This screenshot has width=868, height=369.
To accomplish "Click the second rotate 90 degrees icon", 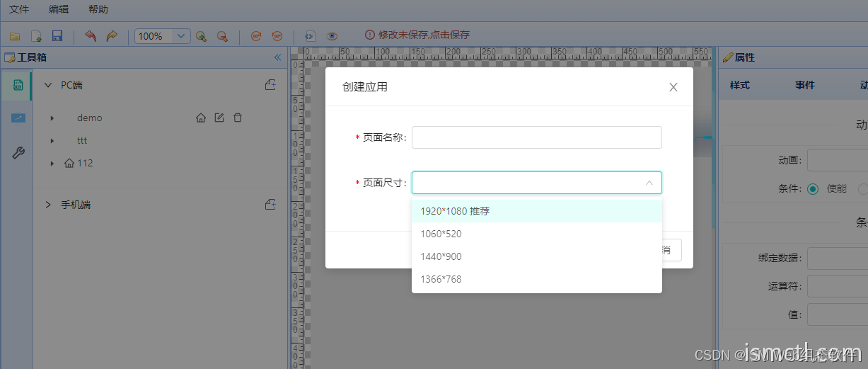I will pos(277,35).
